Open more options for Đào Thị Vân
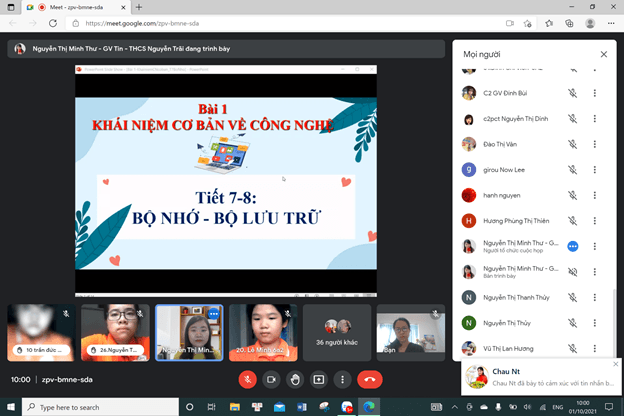 (595, 144)
